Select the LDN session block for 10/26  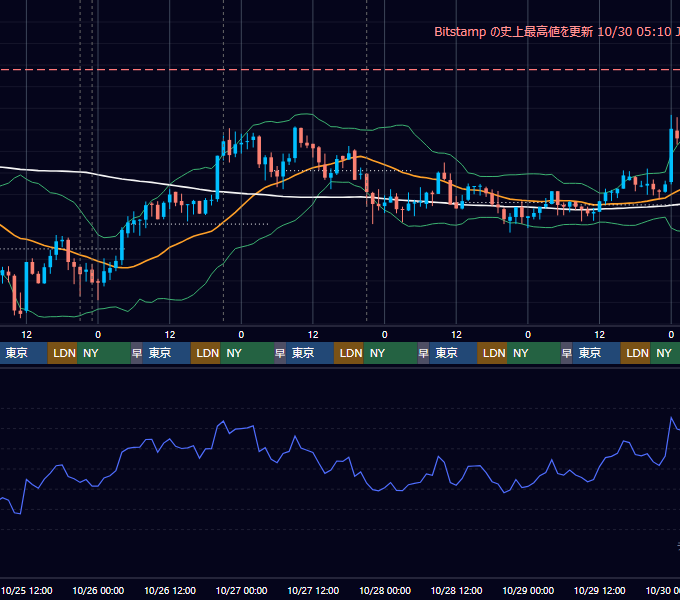click(x=206, y=353)
